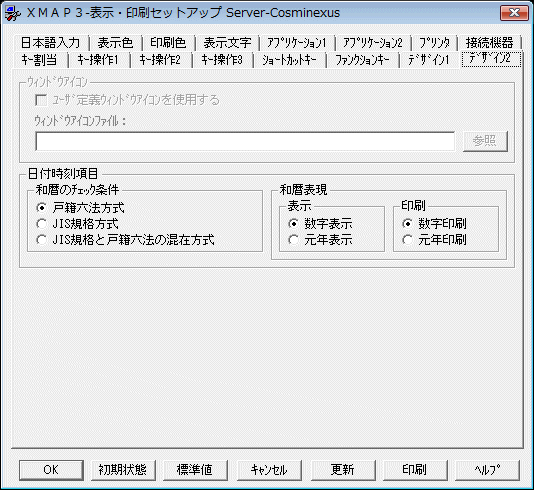Open the プリンタ tab

(434, 43)
